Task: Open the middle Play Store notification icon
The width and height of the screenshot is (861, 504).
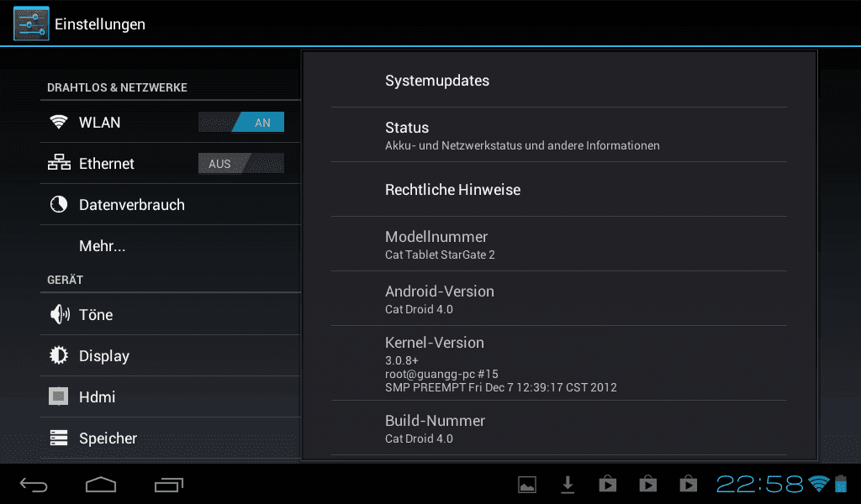Action: point(648,484)
